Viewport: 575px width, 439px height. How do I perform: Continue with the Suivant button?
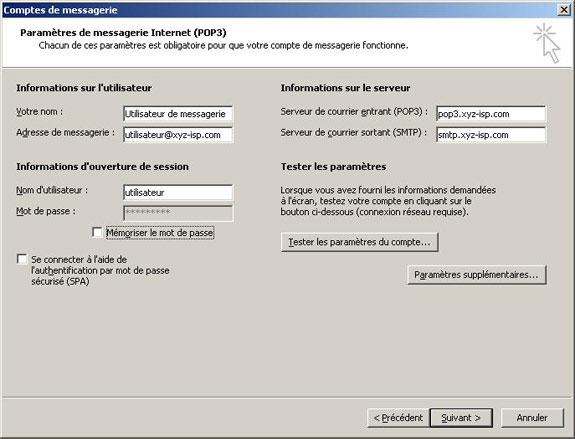coord(461,418)
